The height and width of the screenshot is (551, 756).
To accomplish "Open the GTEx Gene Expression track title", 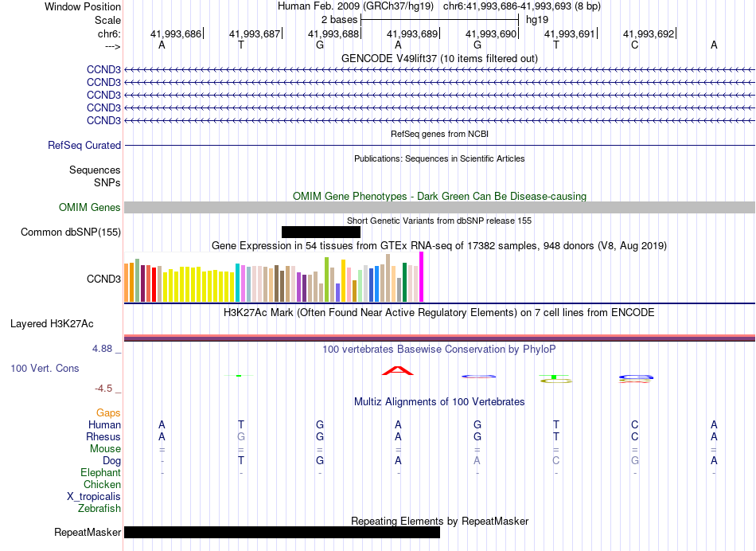I will pos(439,245).
